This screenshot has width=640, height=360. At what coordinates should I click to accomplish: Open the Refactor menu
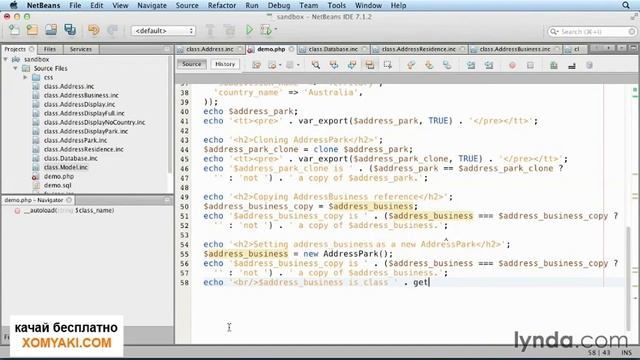pos(222,5)
